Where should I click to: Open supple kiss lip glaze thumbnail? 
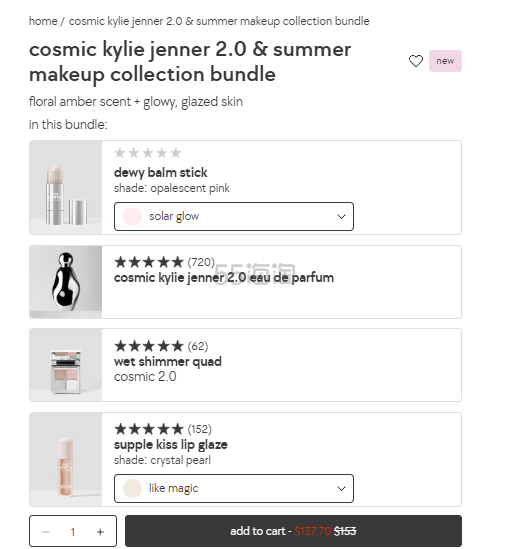[66, 460]
